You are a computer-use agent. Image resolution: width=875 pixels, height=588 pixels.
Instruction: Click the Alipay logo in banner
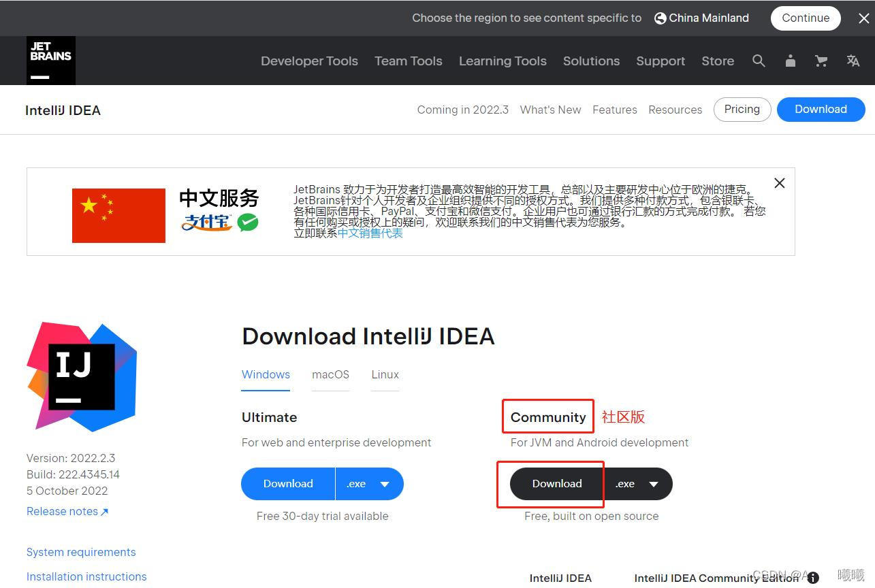pyautogui.click(x=207, y=223)
